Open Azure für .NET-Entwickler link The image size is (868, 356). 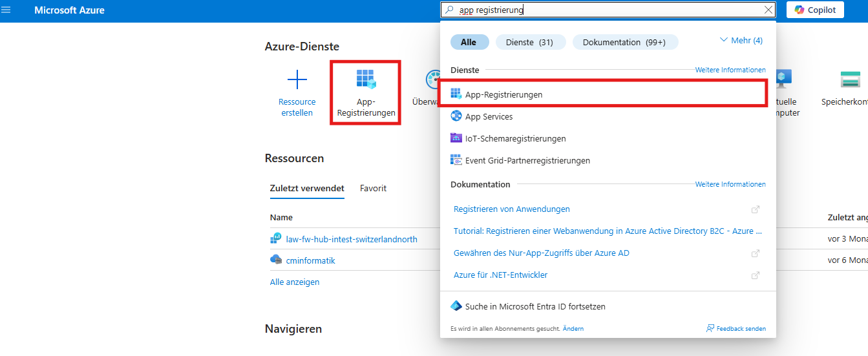pyautogui.click(x=501, y=275)
